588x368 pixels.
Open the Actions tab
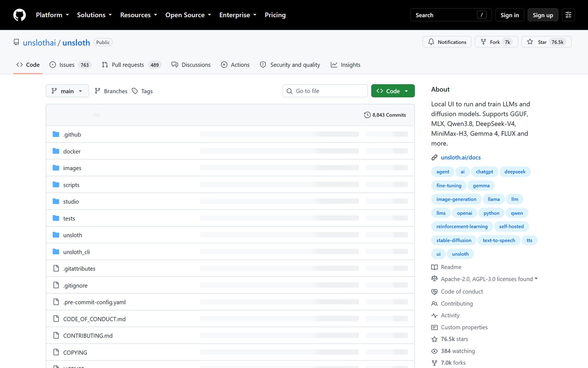pyautogui.click(x=235, y=65)
